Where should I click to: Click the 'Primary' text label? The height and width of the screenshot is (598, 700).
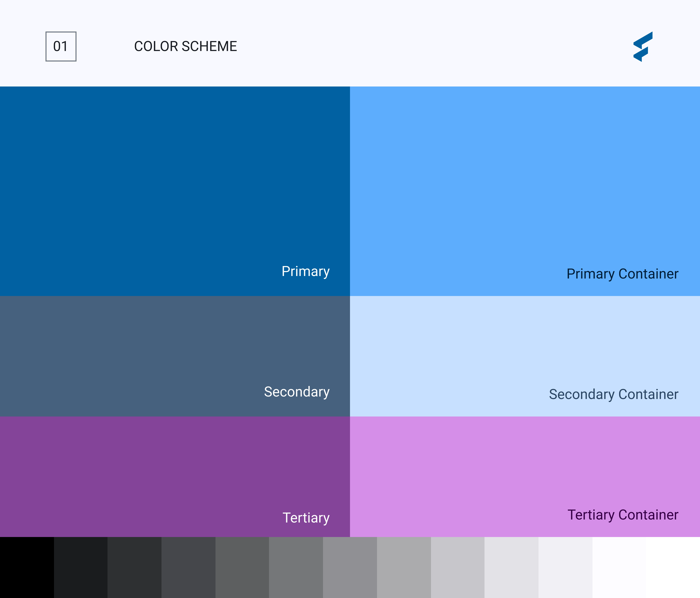pos(306,272)
